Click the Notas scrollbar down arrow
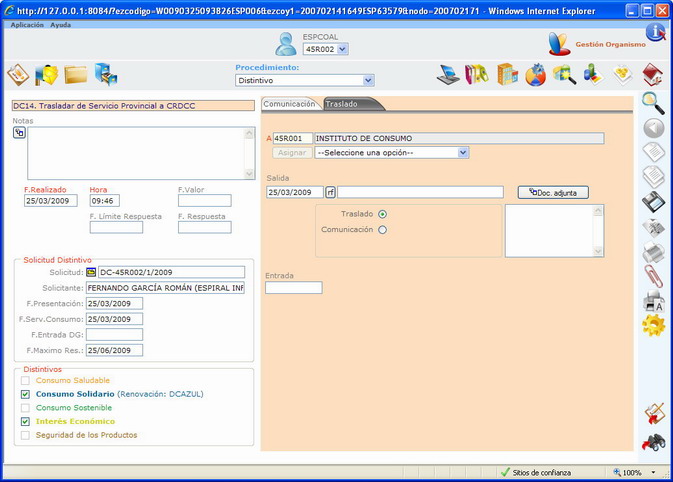 tap(249, 174)
